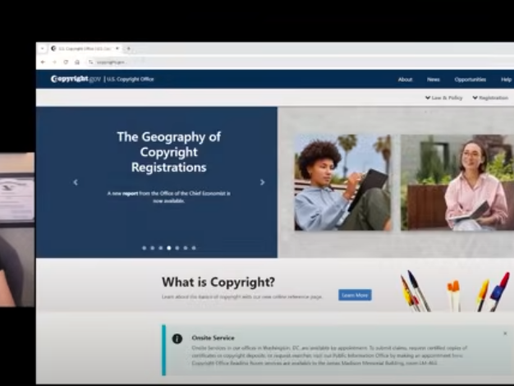Open the Help menu item
The height and width of the screenshot is (386, 514).
click(x=506, y=79)
